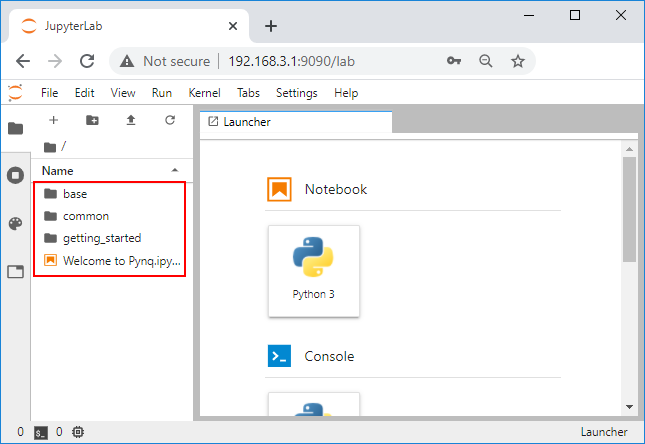
Task: Open the Settings menu
Action: tap(296, 93)
